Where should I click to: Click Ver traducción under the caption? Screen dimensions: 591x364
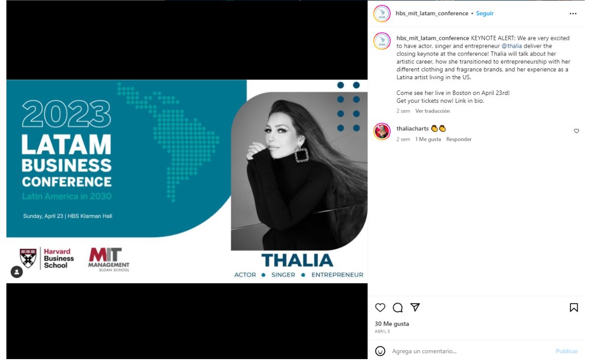click(x=432, y=111)
